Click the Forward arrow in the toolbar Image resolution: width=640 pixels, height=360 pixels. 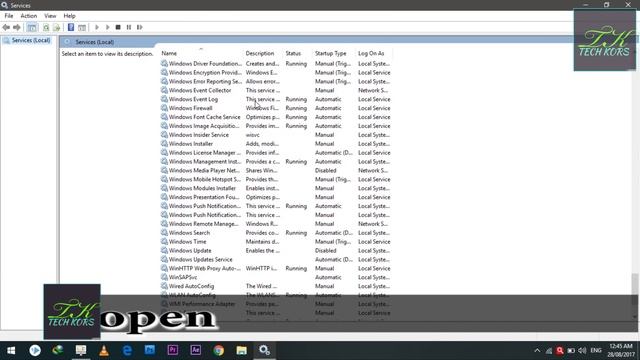point(17,27)
